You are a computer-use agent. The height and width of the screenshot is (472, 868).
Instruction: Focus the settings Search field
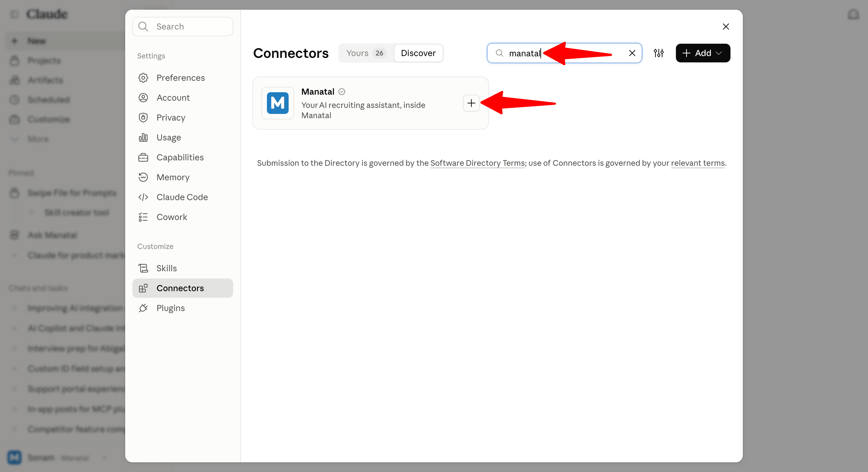(x=183, y=27)
